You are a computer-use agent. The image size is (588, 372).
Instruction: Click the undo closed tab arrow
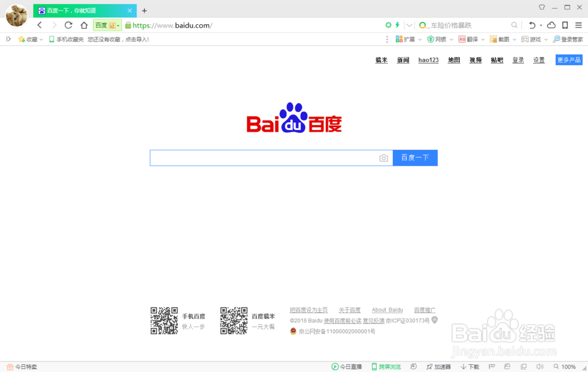coord(532,25)
